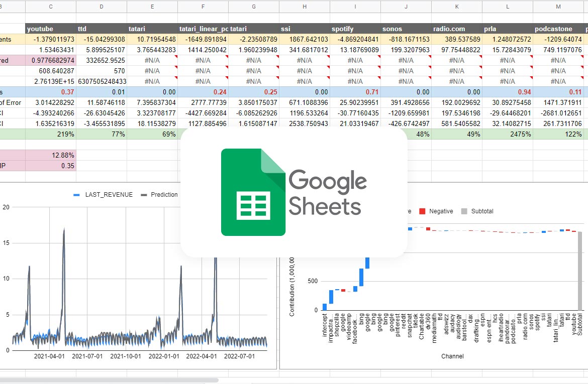
Task: Click the tatari_linear_pc header cell
Action: pyautogui.click(x=203, y=29)
